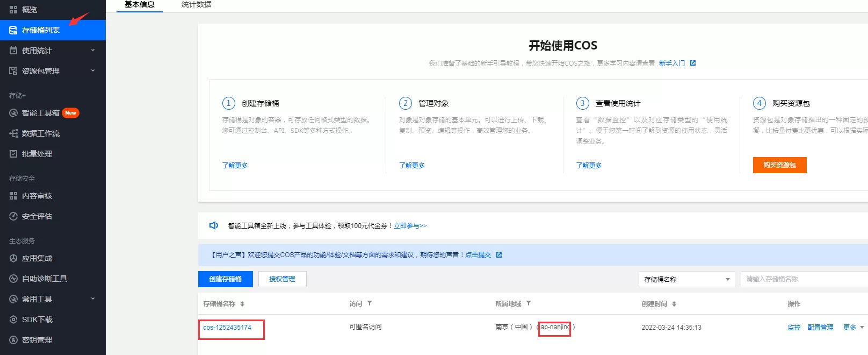The height and width of the screenshot is (355, 868).
Task: Click the 资源包管理 icon
Action: tap(13, 71)
